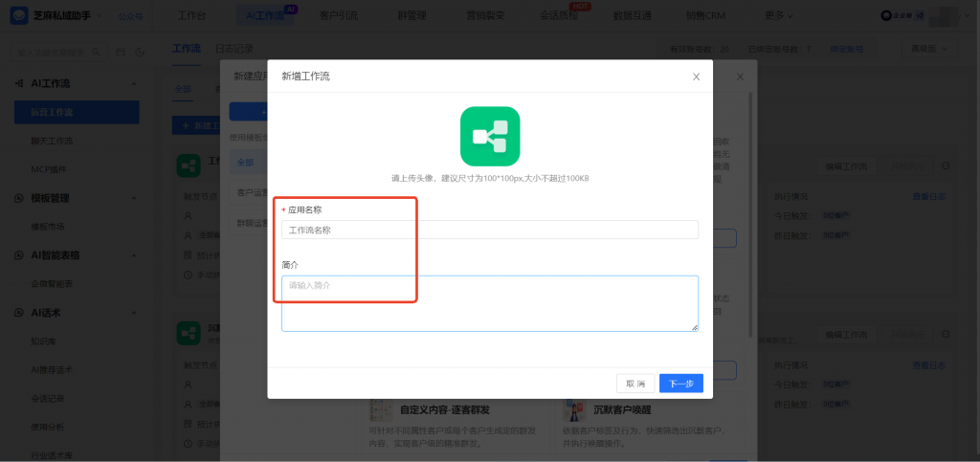The height and width of the screenshot is (462, 980).
Task: Select 全部 category in 新建应用 dialog
Action: tap(248, 163)
